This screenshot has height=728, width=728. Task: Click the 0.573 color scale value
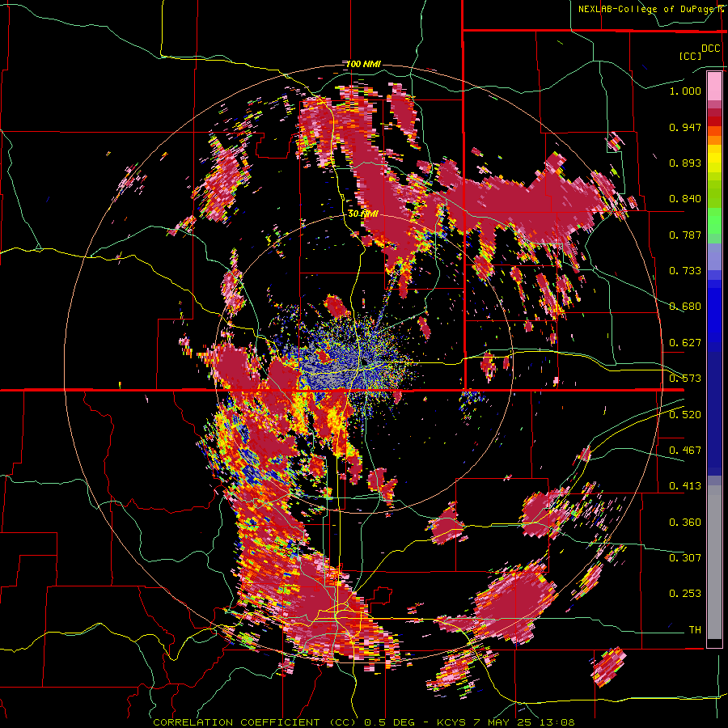[x=685, y=379]
